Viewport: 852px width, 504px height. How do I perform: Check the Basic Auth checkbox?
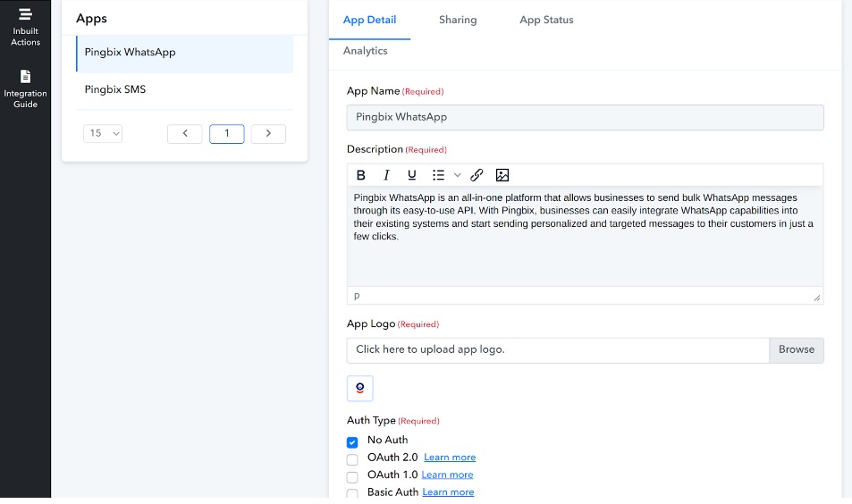pos(352,493)
